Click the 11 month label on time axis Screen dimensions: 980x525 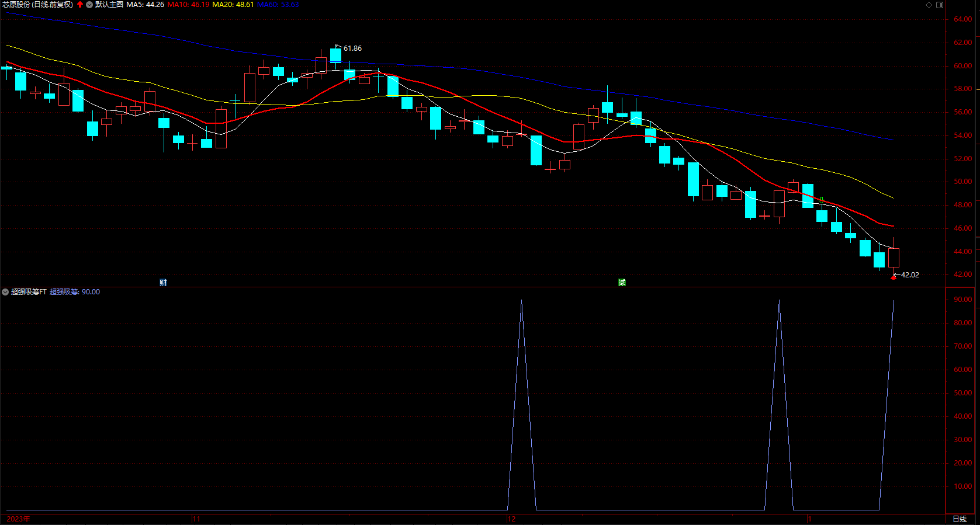(196, 519)
